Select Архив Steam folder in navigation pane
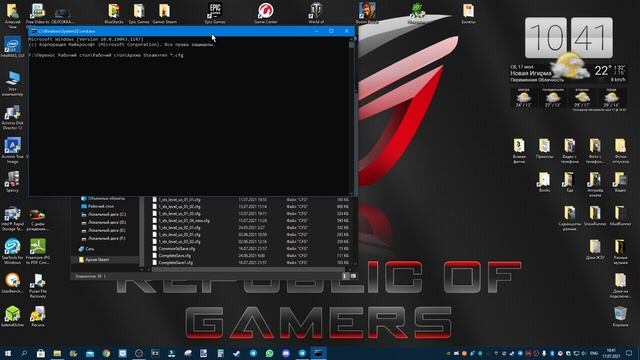The image size is (640, 360). [x=97, y=260]
